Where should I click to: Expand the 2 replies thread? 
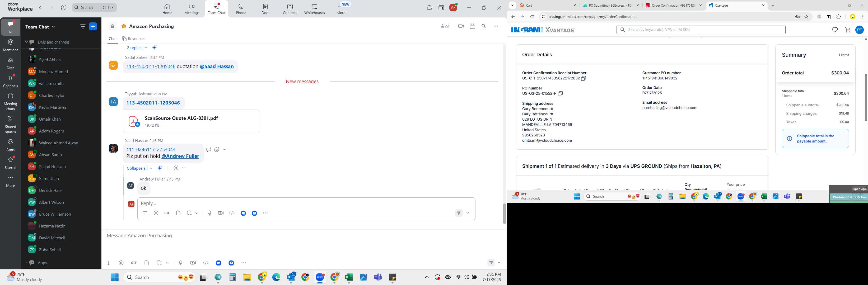coord(137,48)
